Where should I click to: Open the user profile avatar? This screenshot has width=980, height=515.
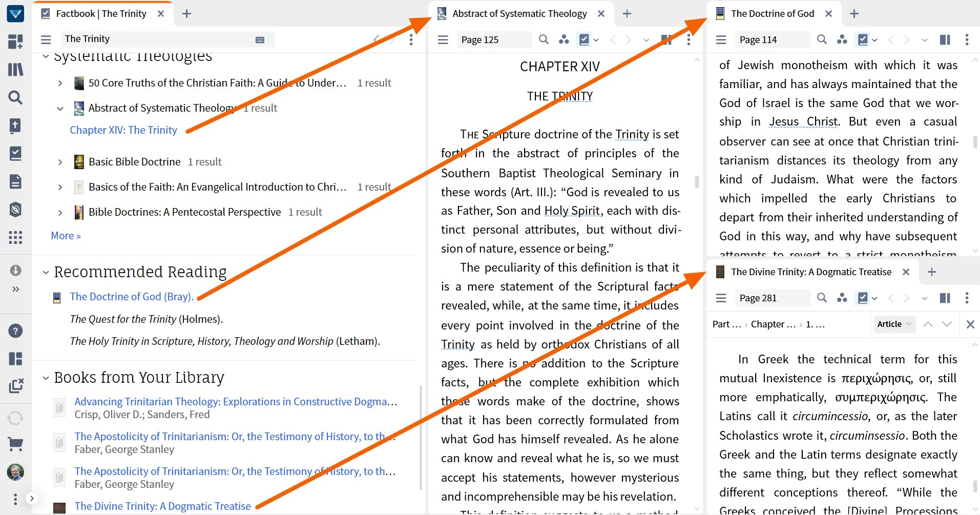pyautogui.click(x=15, y=472)
